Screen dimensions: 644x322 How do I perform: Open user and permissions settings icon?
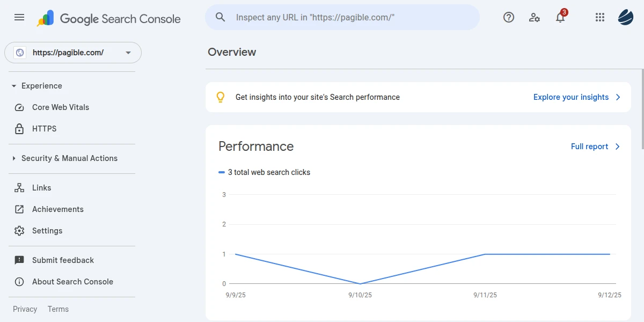[535, 17]
